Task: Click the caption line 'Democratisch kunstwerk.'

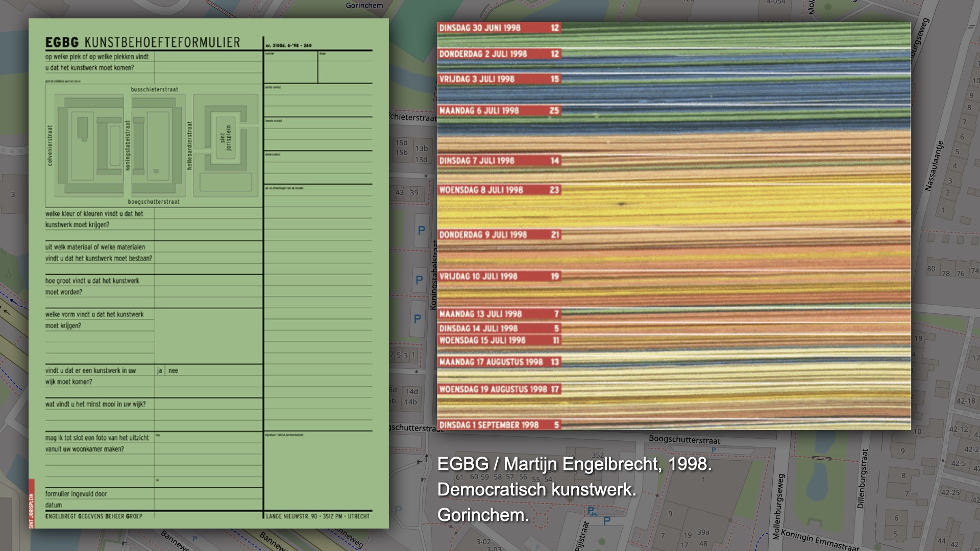Action: [x=537, y=490]
